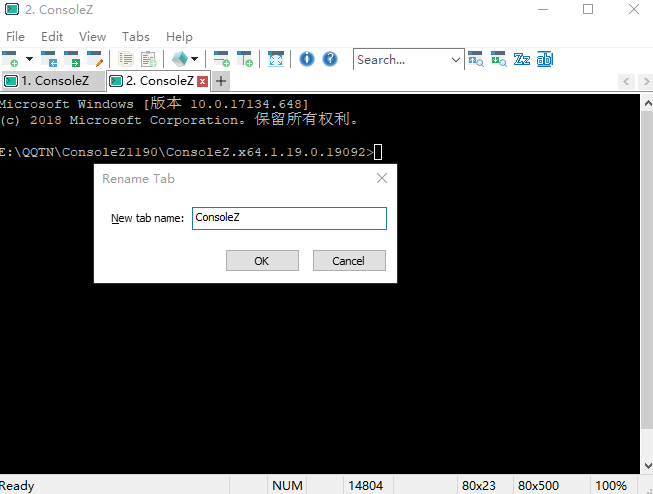653x494 pixels.
Task: Click the Rename Tab pencil icon
Action: [x=95, y=59]
